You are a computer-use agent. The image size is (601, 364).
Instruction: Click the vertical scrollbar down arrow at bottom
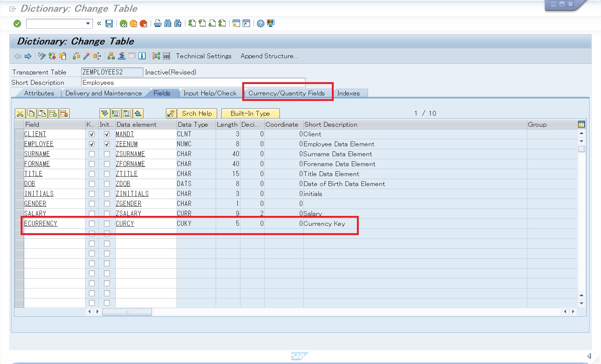[x=581, y=303]
